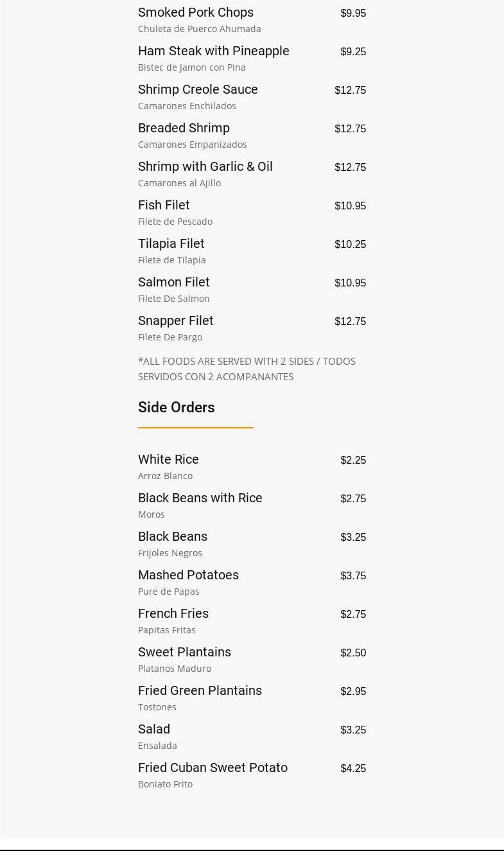The width and height of the screenshot is (504, 851).
Task: Pick the Tilapia Filet dish
Action: tap(171, 244)
